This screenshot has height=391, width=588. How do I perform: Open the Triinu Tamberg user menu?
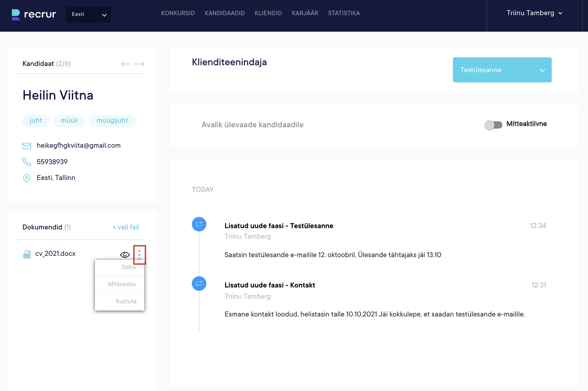[x=534, y=13]
